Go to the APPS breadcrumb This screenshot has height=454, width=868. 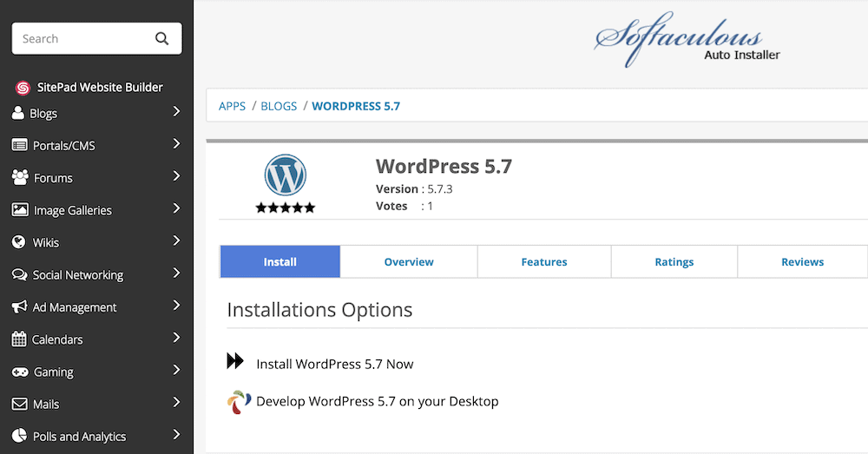tap(232, 106)
